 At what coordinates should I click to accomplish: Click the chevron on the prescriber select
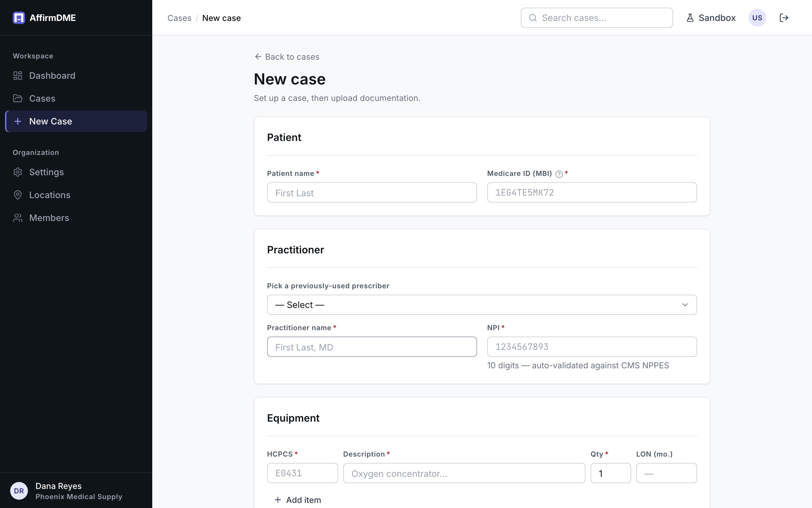click(x=685, y=305)
